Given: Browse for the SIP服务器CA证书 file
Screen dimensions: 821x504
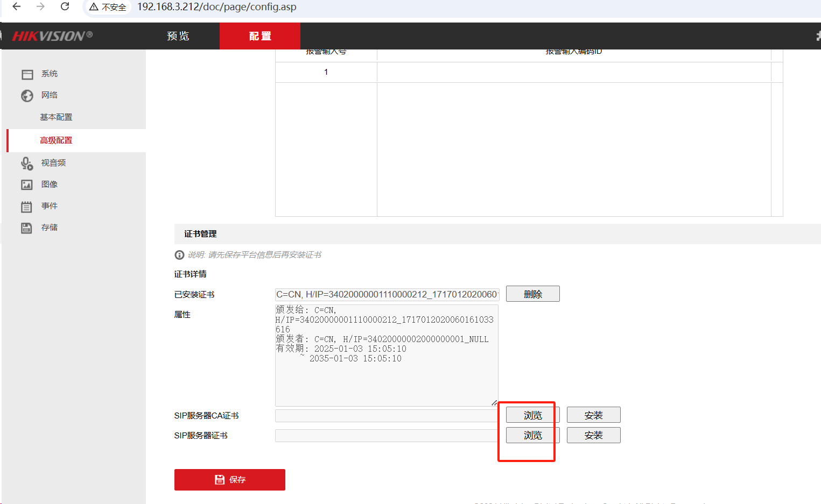Looking at the screenshot, I should [531, 414].
